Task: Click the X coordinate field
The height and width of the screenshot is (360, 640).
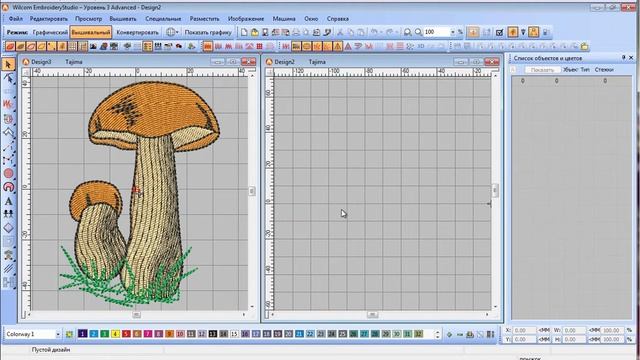Action: (x=525, y=330)
